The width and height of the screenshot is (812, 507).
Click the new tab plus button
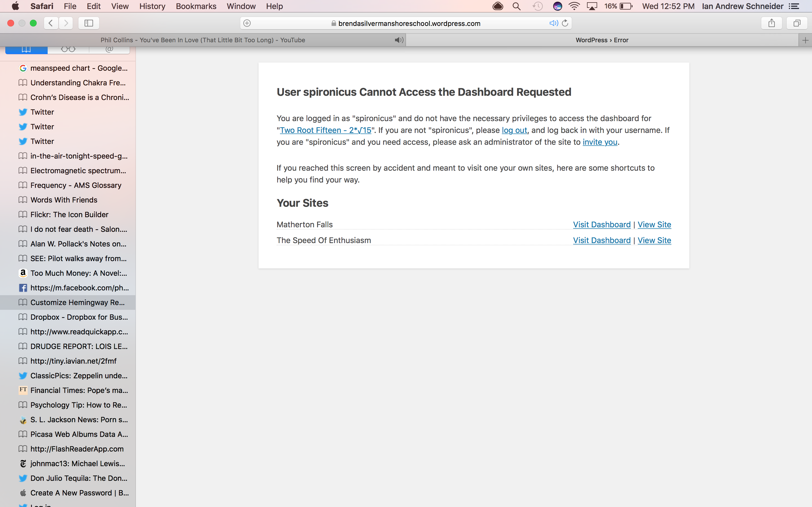805,40
